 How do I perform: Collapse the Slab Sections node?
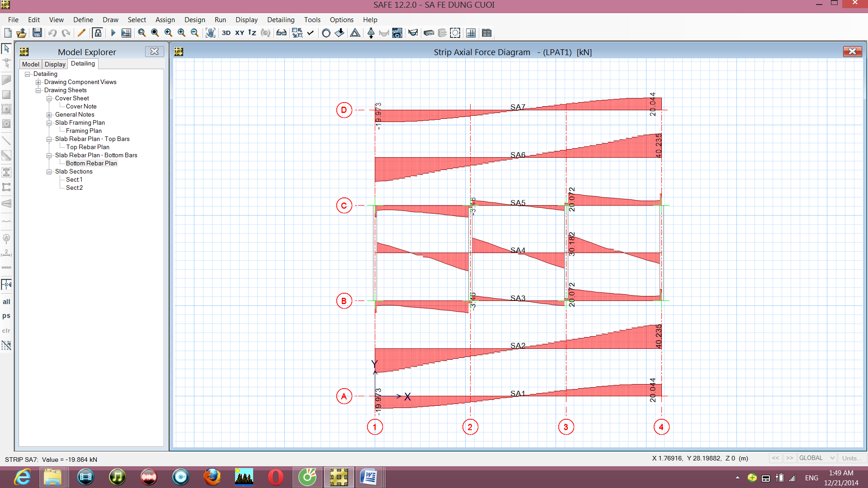tap(49, 172)
